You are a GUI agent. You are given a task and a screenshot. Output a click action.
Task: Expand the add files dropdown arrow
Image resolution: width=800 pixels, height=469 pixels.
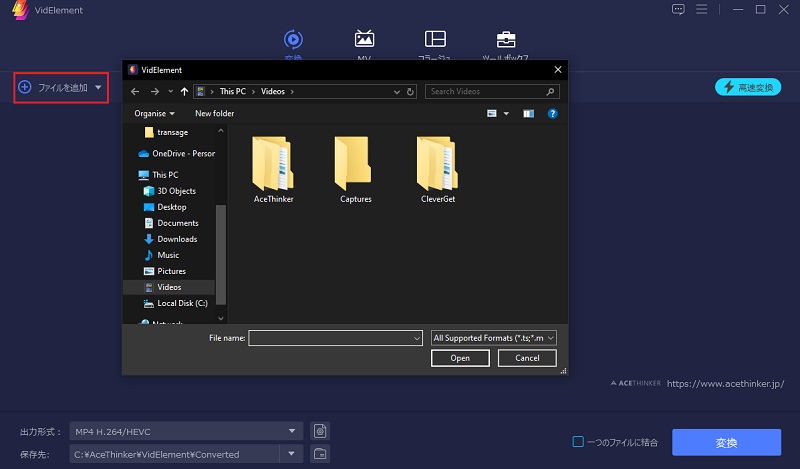(x=98, y=88)
